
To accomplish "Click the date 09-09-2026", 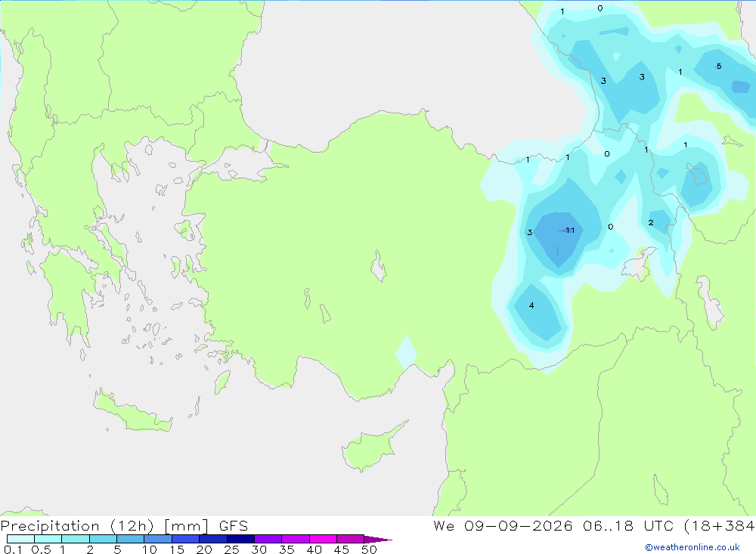I will click(519, 525).
